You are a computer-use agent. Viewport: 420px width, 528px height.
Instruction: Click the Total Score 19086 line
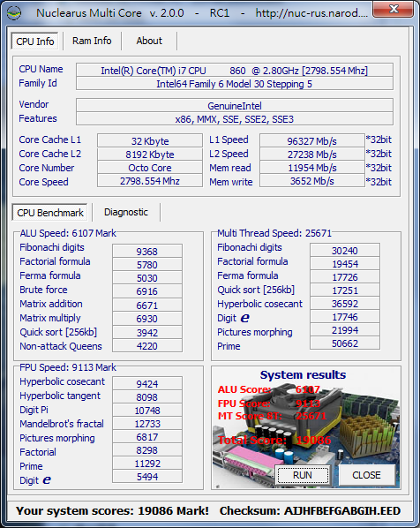coord(274,440)
